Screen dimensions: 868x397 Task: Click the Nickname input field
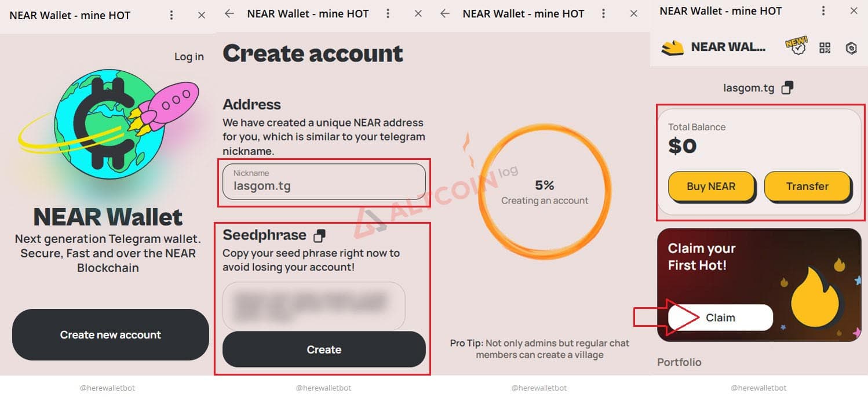324,181
